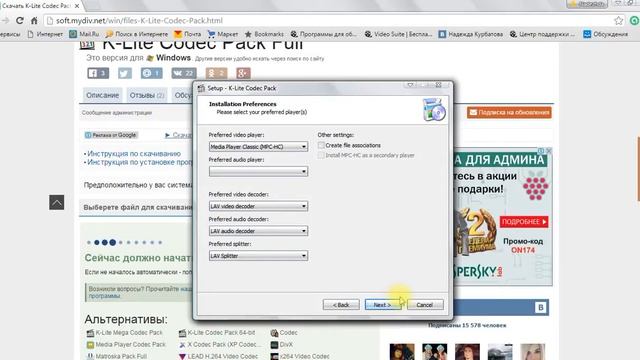Click ПОДРОБНЕЕ button in Kaspersky ad

pyautogui.click(x=524, y=222)
